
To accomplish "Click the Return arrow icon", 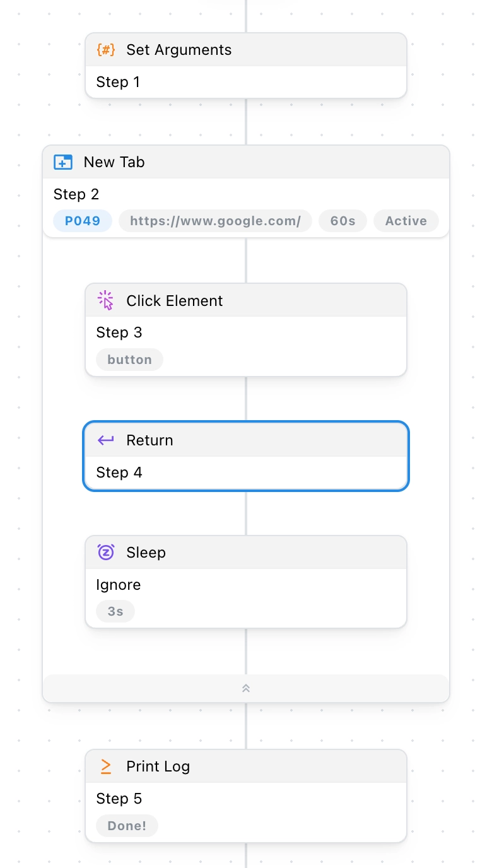I will pos(106,440).
